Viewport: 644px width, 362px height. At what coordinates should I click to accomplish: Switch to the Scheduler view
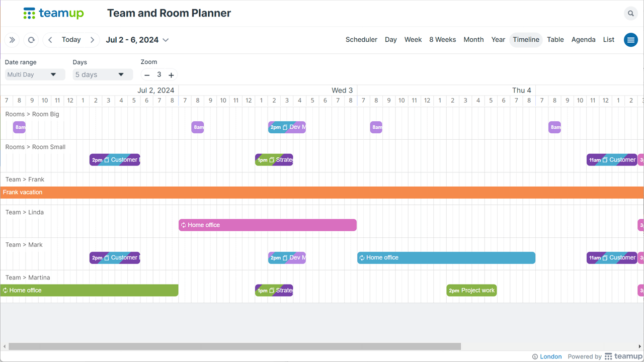point(361,40)
